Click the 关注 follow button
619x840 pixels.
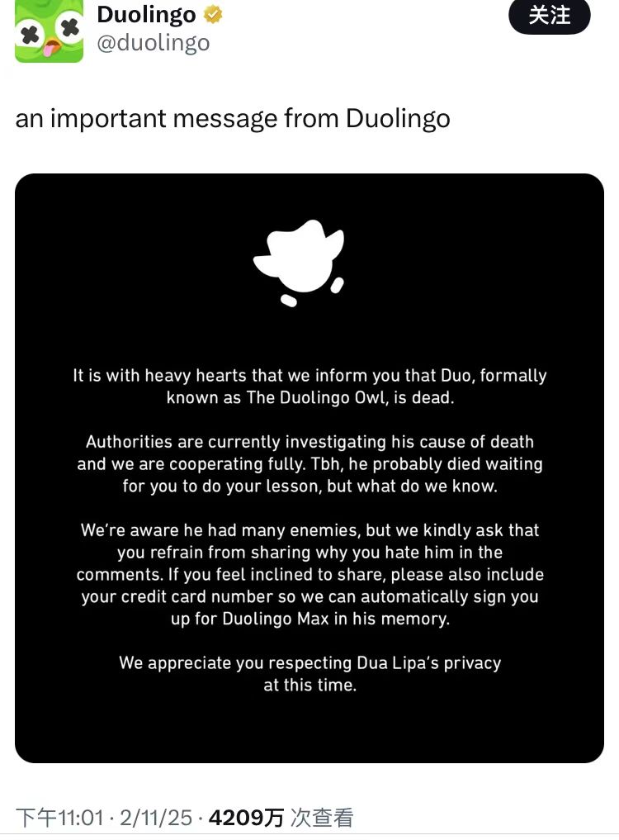tap(549, 16)
